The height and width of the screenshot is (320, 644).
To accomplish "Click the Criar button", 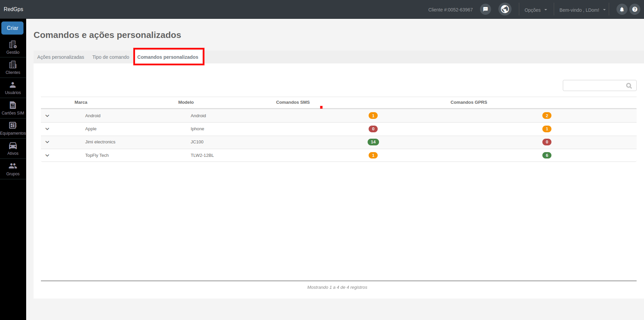I will click(x=12, y=28).
